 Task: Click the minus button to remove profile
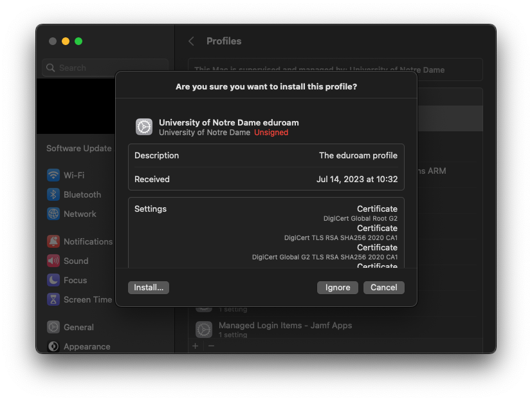[211, 346]
